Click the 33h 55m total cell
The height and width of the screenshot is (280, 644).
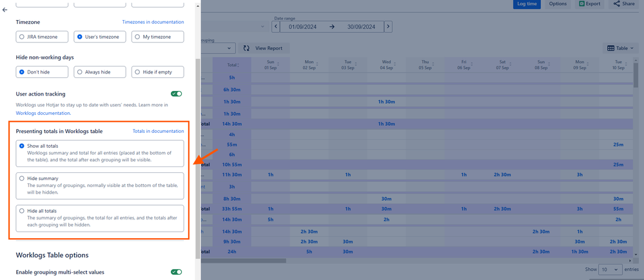232,209
